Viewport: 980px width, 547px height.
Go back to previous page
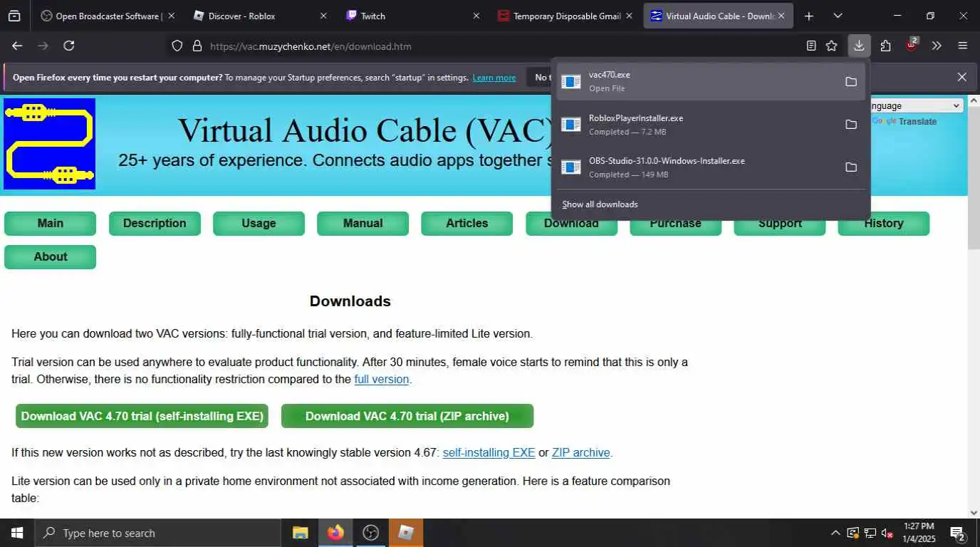(17, 46)
